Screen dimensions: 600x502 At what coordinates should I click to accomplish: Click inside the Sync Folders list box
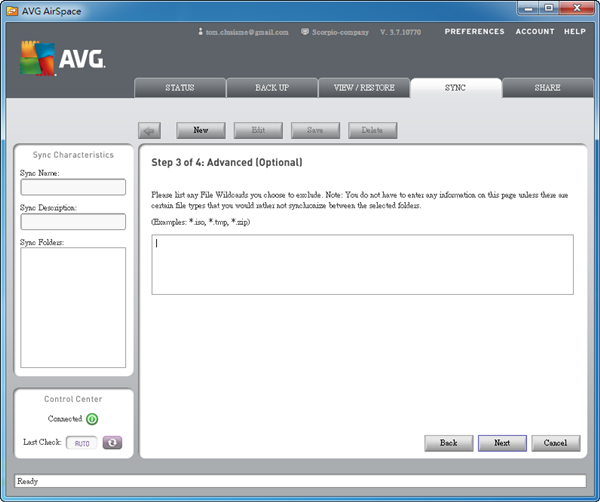pos(73,308)
